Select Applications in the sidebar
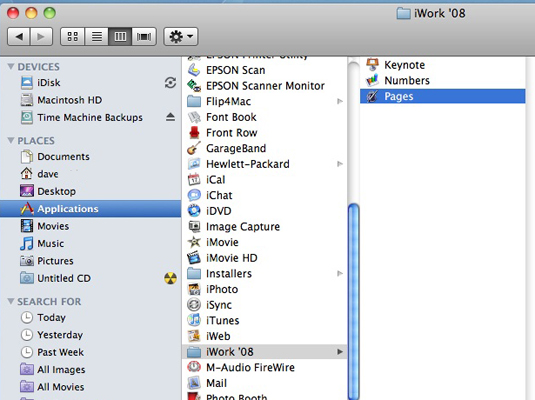Viewport: 535px width, 400px height. [90, 209]
